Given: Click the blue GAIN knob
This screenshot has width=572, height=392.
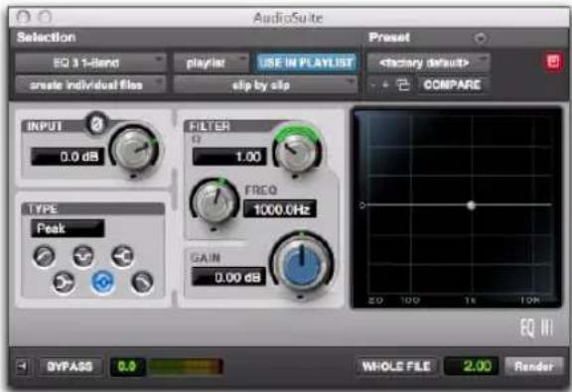Looking at the screenshot, I should (302, 263).
